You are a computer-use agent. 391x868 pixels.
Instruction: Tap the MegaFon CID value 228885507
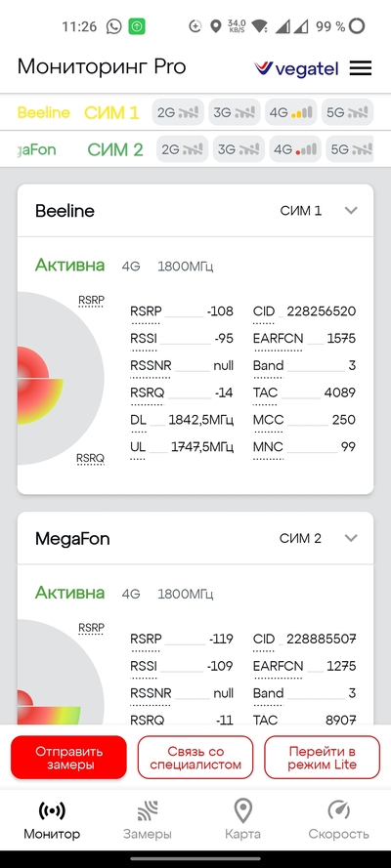(x=322, y=639)
